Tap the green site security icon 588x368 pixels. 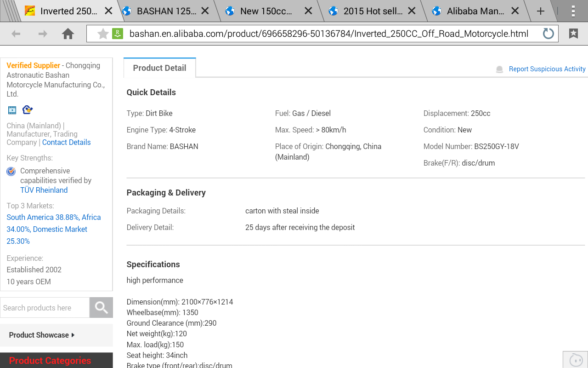pyautogui.click(x=118, y=34)
